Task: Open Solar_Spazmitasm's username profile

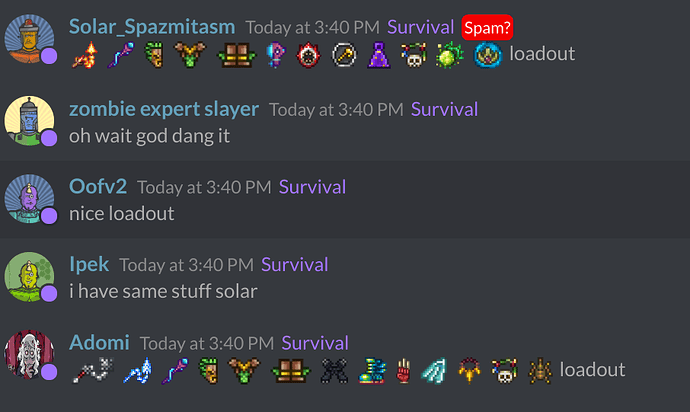Action: tap(152, 27)
